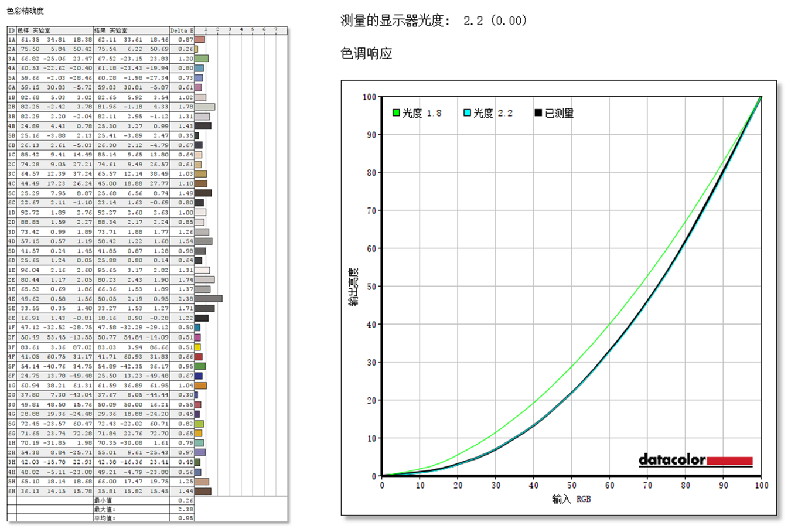Click Delta E value 1.44 in row 6H
This screenshot has width=798, height=532.
click(x=186, y=491)
